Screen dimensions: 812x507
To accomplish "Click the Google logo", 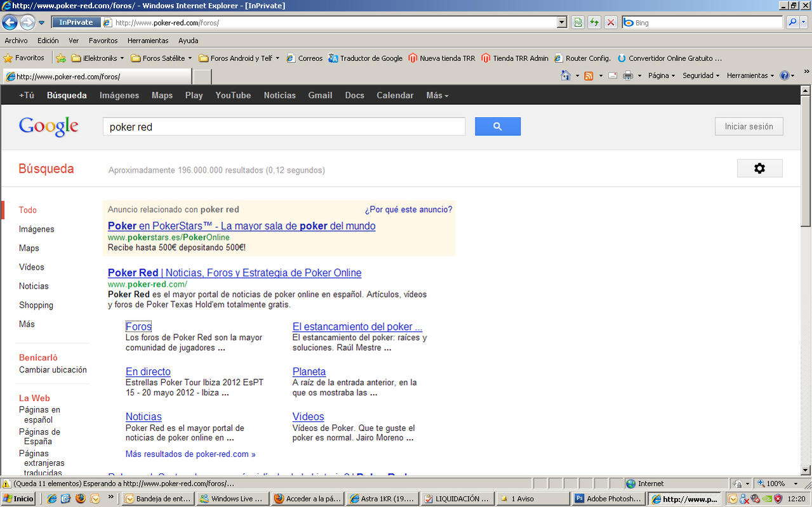I will coord(49,127).
